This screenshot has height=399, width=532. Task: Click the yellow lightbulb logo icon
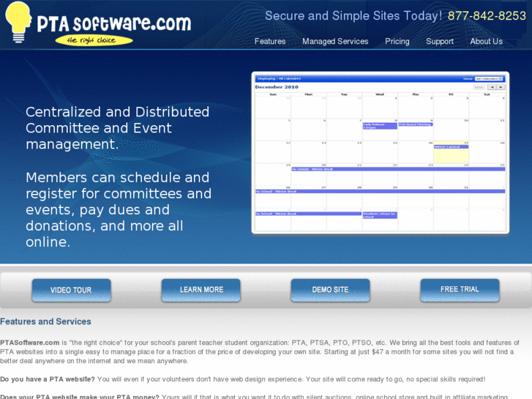click(18, 22)
